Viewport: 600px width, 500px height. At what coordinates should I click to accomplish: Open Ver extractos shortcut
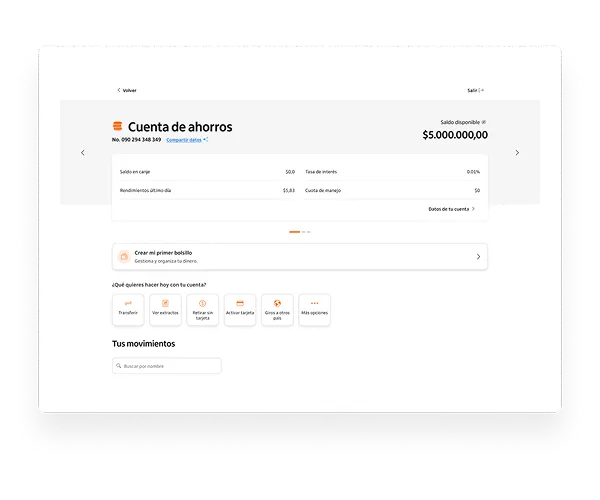click(165, 310)
